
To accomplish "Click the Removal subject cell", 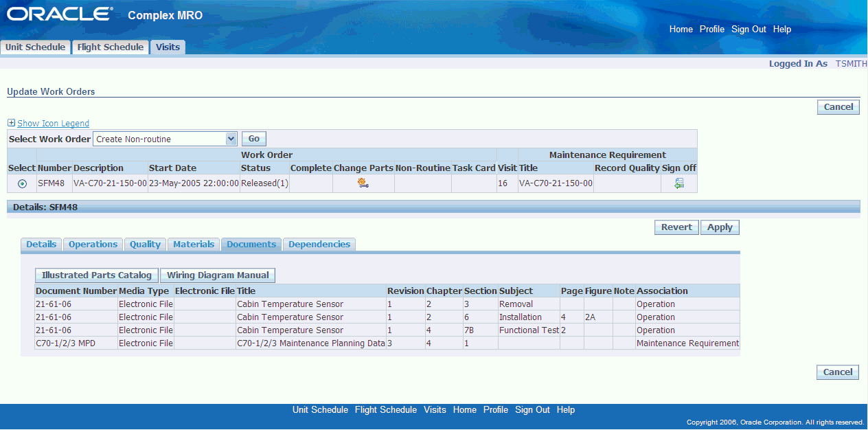I will coord(529,304).
